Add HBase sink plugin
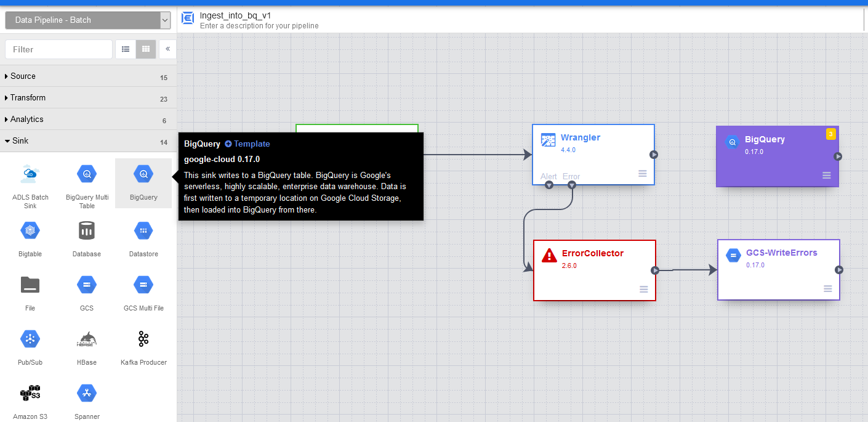Image resolution: width=868 pixels, height=422 pixels. pyautogui.click(x=87, y=347)
